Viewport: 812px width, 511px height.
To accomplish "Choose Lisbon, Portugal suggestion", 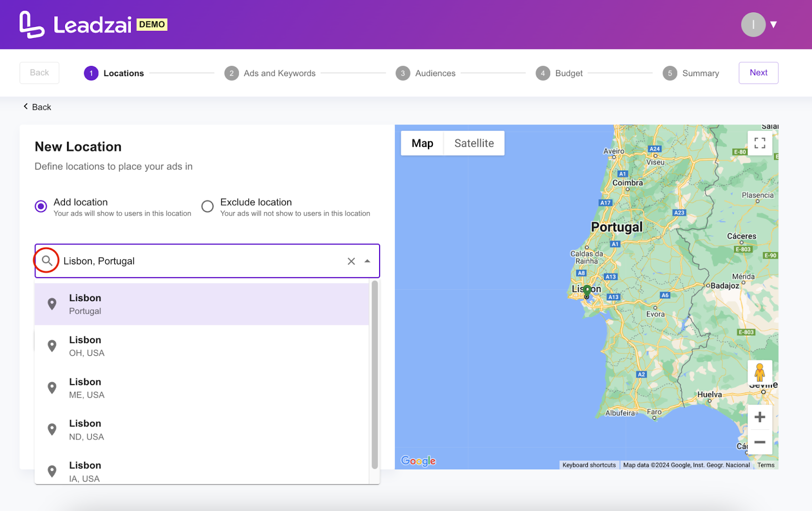I will (201, 304).
